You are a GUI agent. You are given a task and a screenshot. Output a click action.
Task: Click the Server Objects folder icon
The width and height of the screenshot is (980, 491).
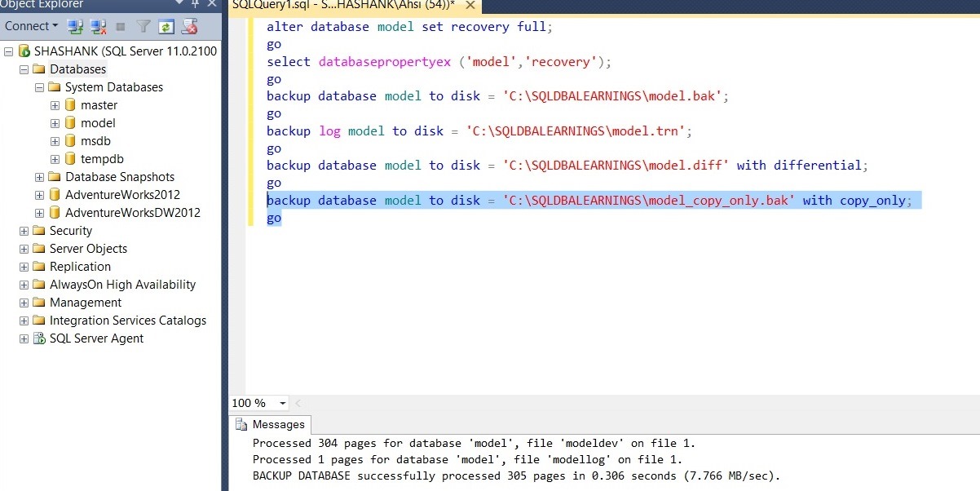39,249
